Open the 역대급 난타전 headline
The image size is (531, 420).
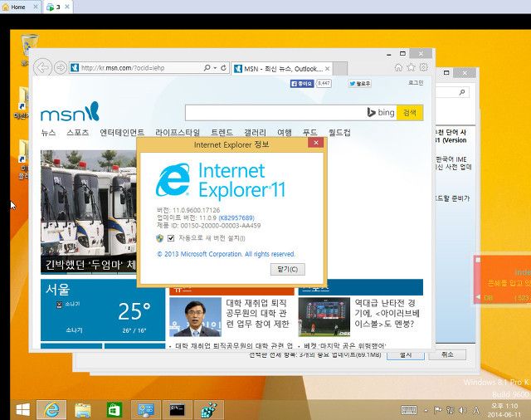pos(387,313)
